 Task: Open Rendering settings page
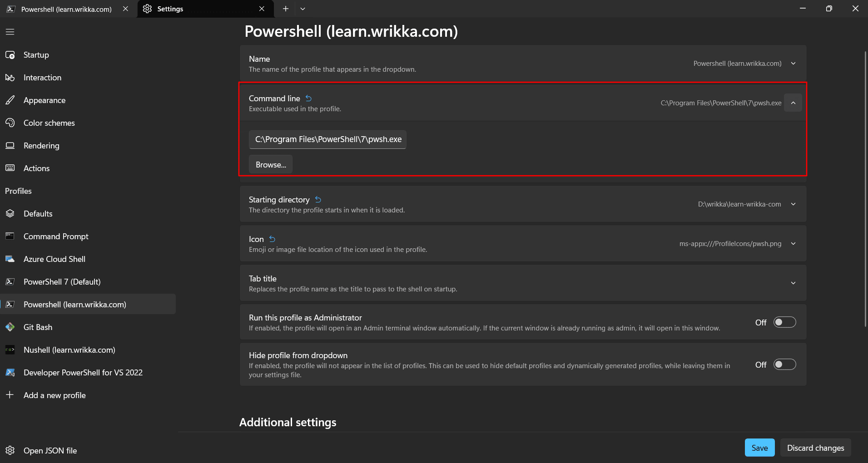(88, 146)
